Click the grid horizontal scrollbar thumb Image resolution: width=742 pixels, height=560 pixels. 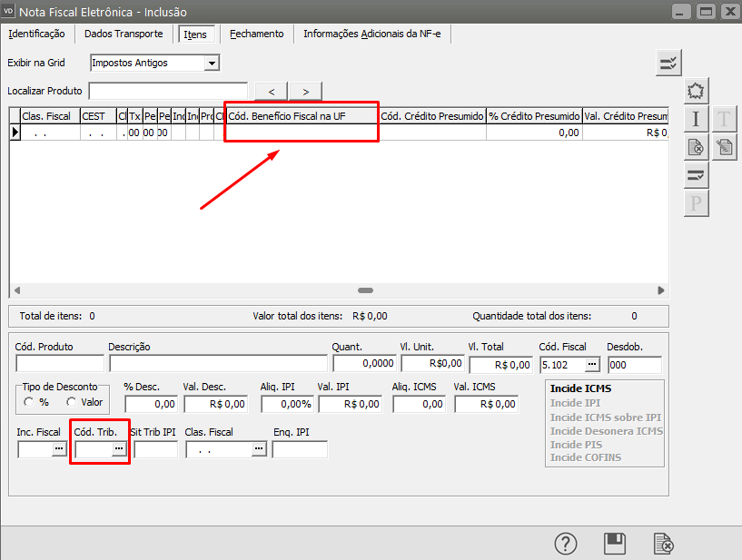(365, 290)
